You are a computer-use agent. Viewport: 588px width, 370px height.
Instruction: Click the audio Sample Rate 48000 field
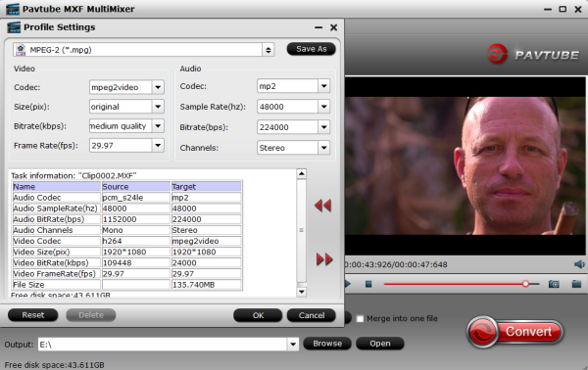point(287,107)
